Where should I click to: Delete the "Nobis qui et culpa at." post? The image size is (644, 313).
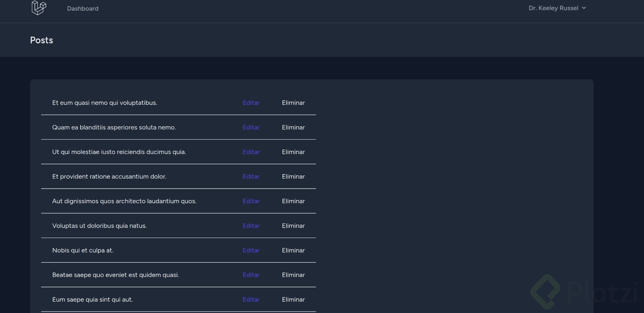point(293,250)
